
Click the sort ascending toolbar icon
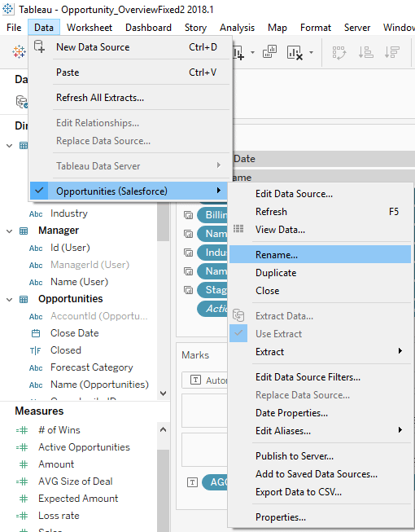(365, 53)
